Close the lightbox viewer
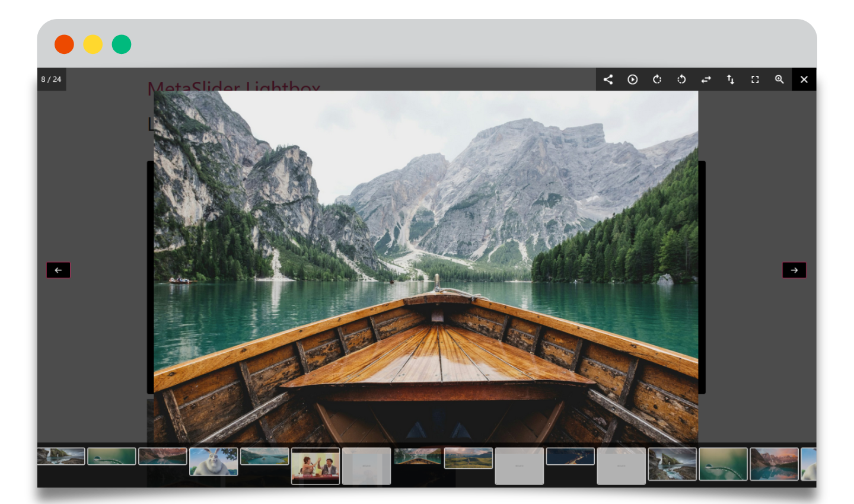The image size is (854, 504). 804,79
